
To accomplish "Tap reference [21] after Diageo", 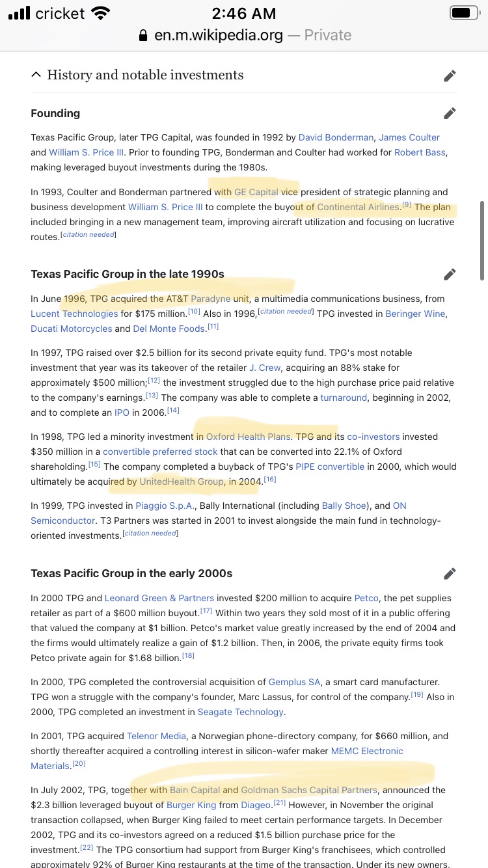I will click(280, 803).
